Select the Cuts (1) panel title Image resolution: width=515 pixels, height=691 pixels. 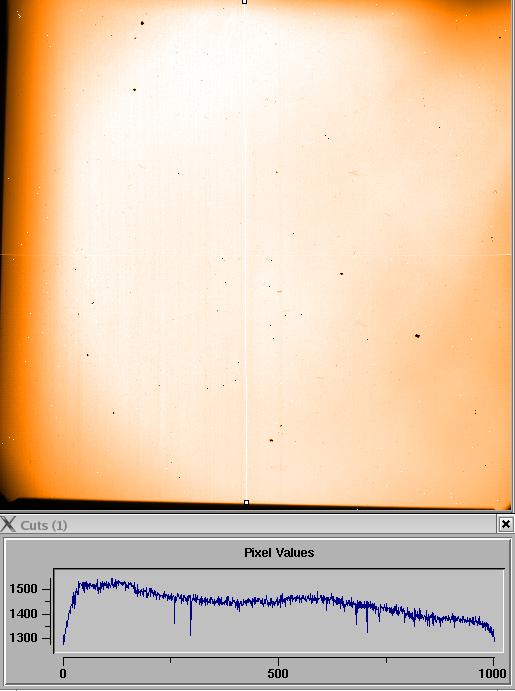[44, 525]
